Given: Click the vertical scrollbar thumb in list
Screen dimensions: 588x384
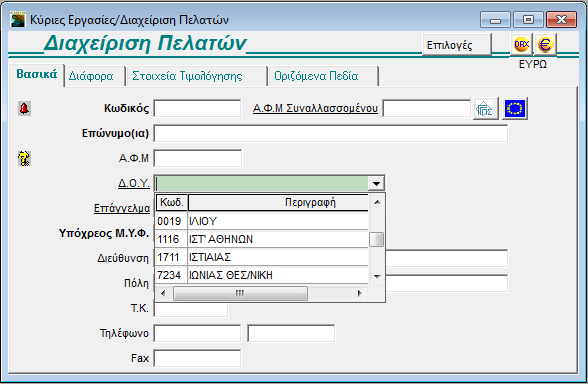Looking at the screenshot, I should click(x=377, y=240).
